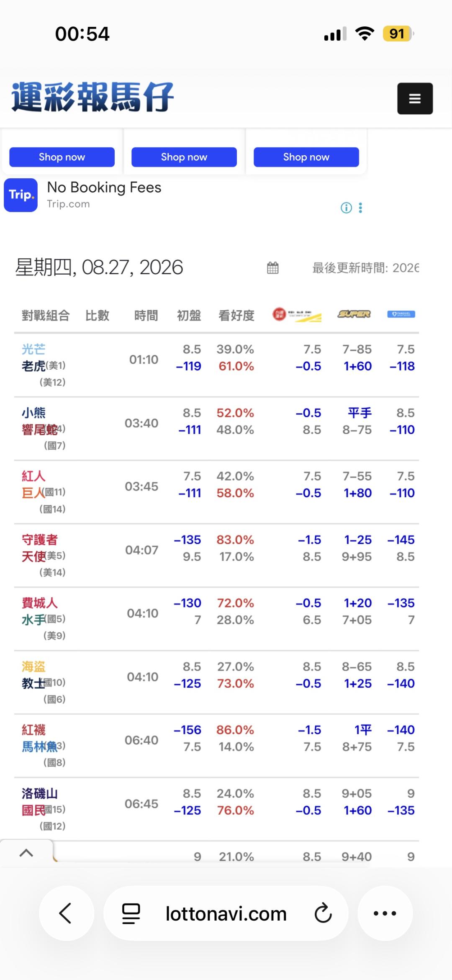Expand the scroll-to-top chevron tab
The image size is (452, 980).
pos(26,853)
